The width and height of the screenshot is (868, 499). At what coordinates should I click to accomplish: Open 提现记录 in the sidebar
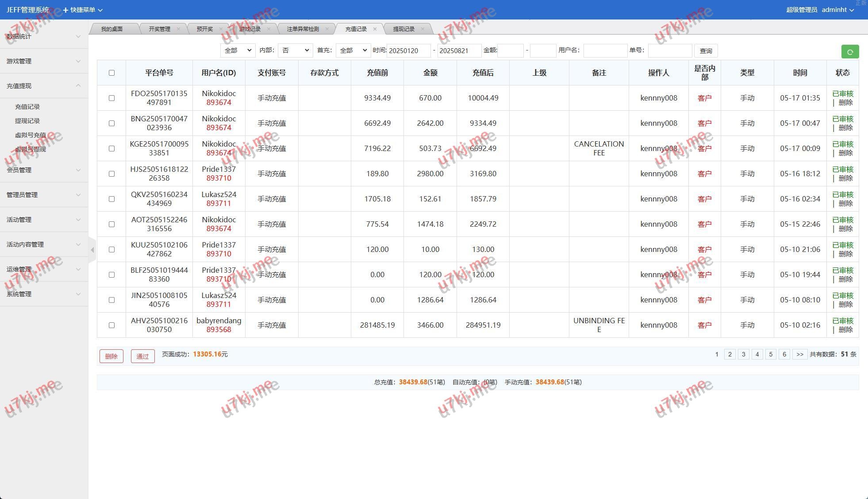[x=27, y=121]
